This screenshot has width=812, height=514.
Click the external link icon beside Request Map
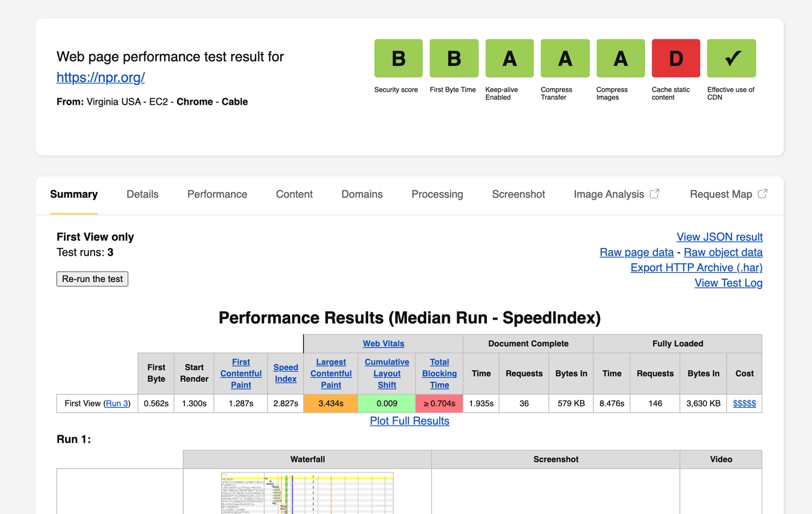(x=763, y=194)
